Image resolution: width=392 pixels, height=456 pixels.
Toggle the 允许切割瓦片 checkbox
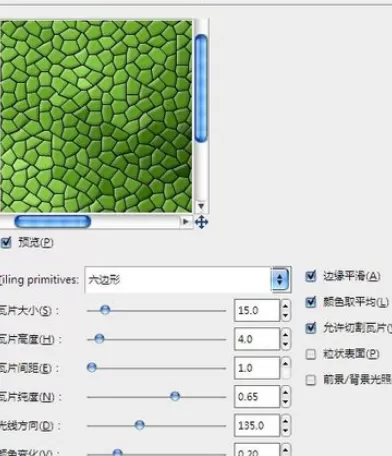point(311,328)
